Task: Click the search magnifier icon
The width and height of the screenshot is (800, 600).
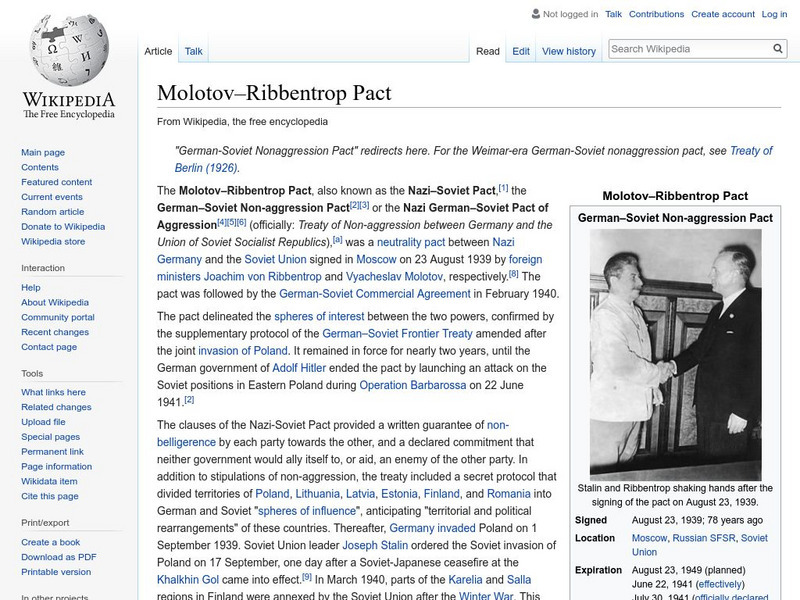Action: click(778, 48)
